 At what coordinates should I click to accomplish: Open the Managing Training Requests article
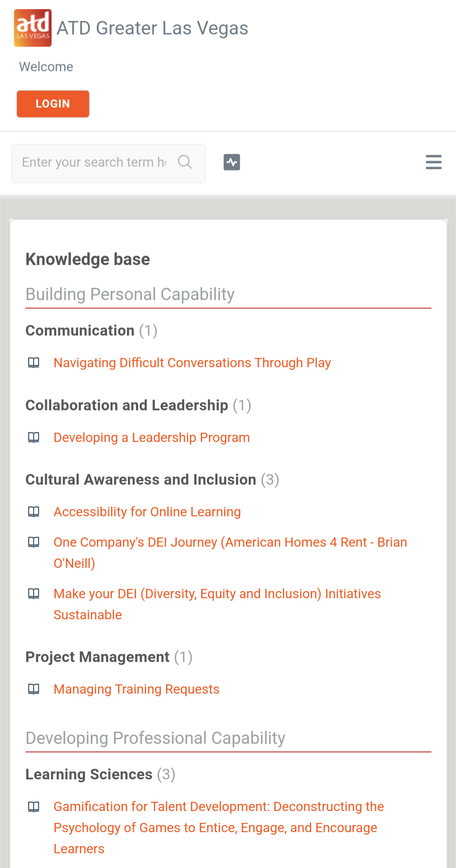[x=136, y=689]
